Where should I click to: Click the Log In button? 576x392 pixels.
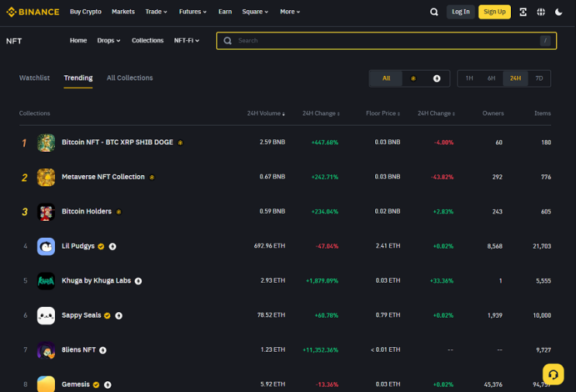460,12
